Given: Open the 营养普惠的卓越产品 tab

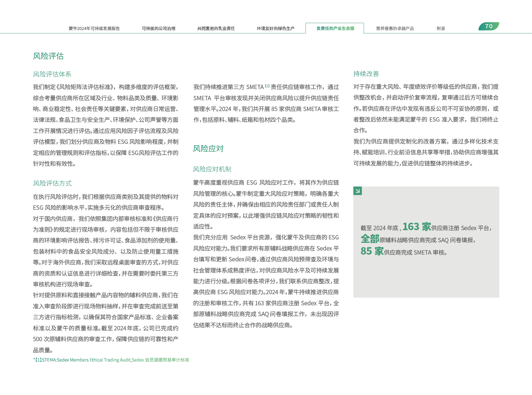Looking at the screenshot, I should tap(395, 28).
